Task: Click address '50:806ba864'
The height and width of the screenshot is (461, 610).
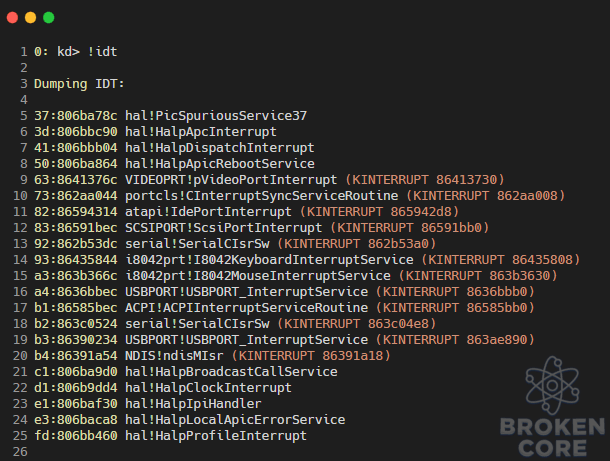Action: click(x=75, y=164)
